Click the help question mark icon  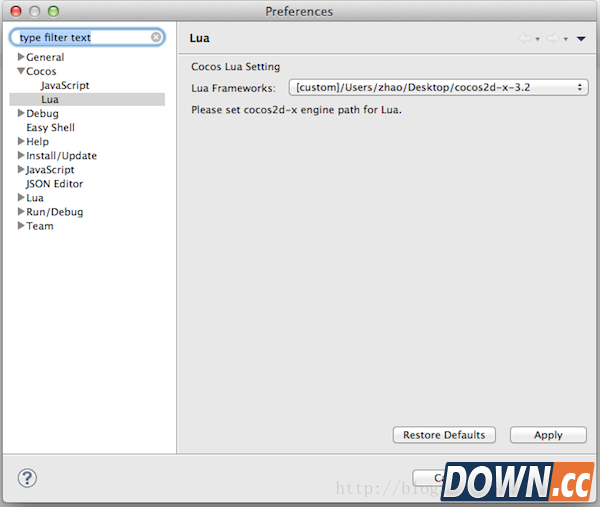point(27,476)
